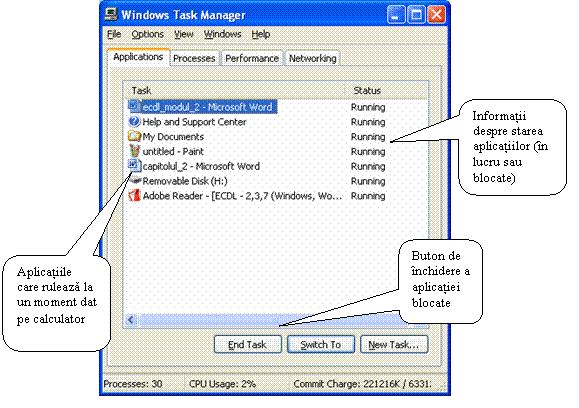Click the left arrow of horizontal scrollbar

coord(131,320)
